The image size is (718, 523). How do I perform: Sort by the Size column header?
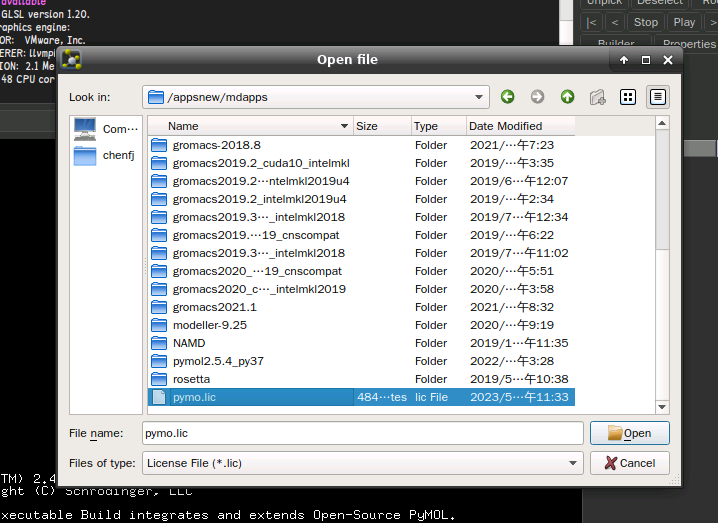point(382,126)
